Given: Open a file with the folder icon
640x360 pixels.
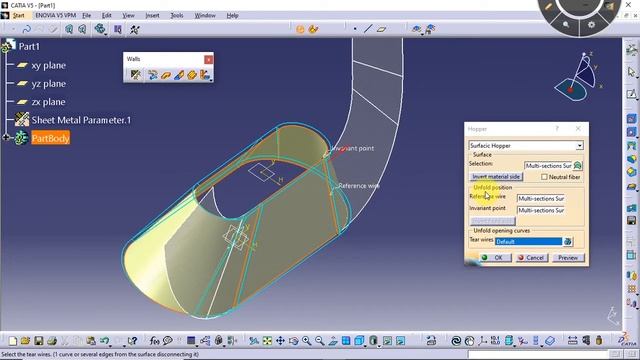Looking at the screenshot, I should click(25, 340).
